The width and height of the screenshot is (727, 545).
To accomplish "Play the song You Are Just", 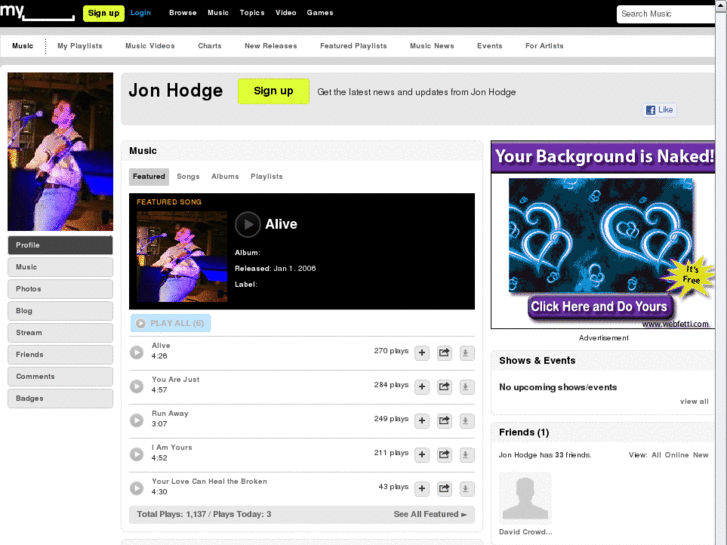I will click(x=136, y=386).
